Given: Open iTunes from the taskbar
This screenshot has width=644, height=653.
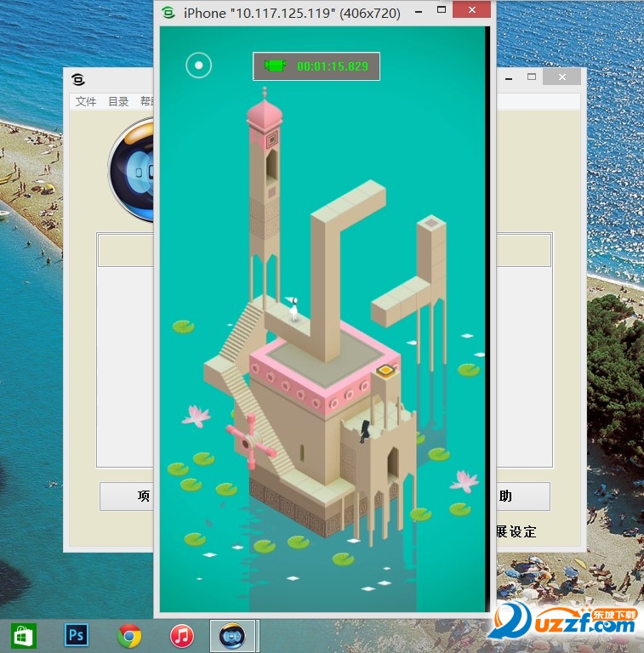Looking at the screenshot, I should [x=181, y=636].
